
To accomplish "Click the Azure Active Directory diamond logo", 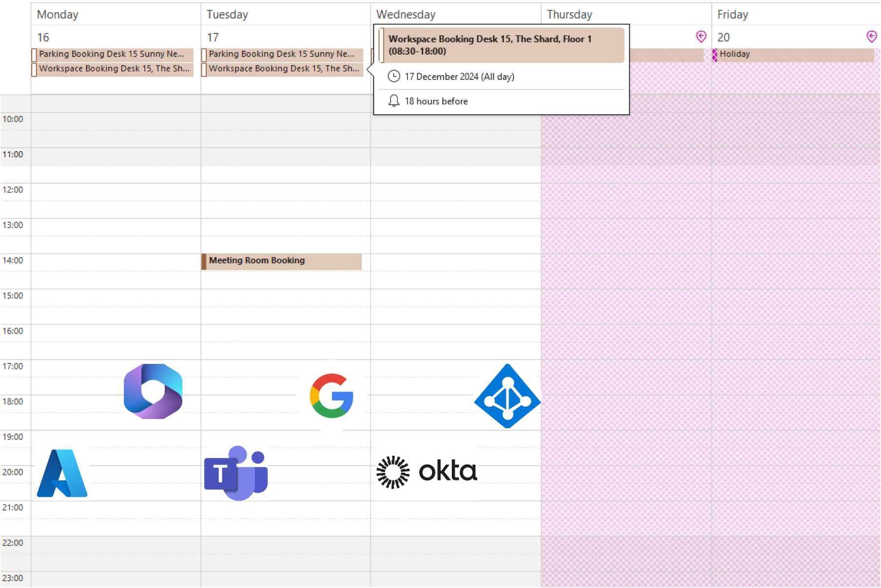I will click(508, 396).
